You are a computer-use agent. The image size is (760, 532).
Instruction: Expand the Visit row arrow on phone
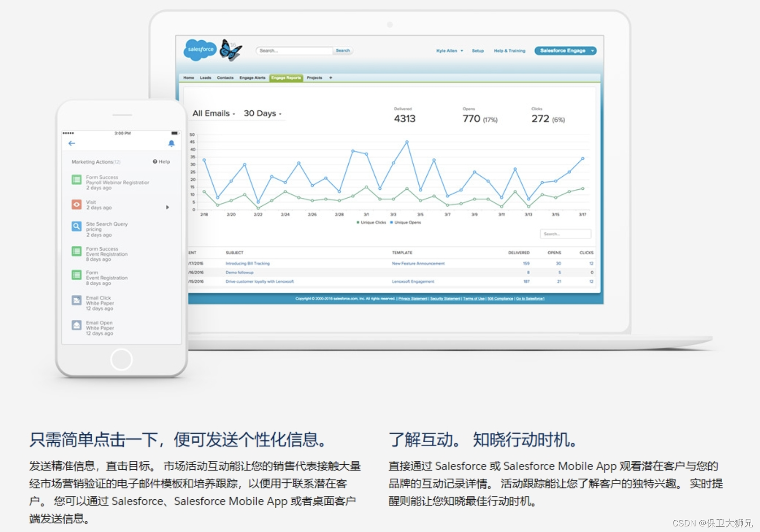pyautogui.click(x=167, y=207)
